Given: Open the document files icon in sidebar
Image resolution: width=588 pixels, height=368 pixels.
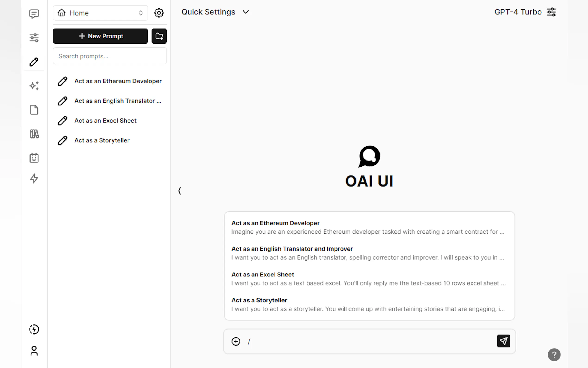Looking at the screenshot, I should tap(34, 110).
